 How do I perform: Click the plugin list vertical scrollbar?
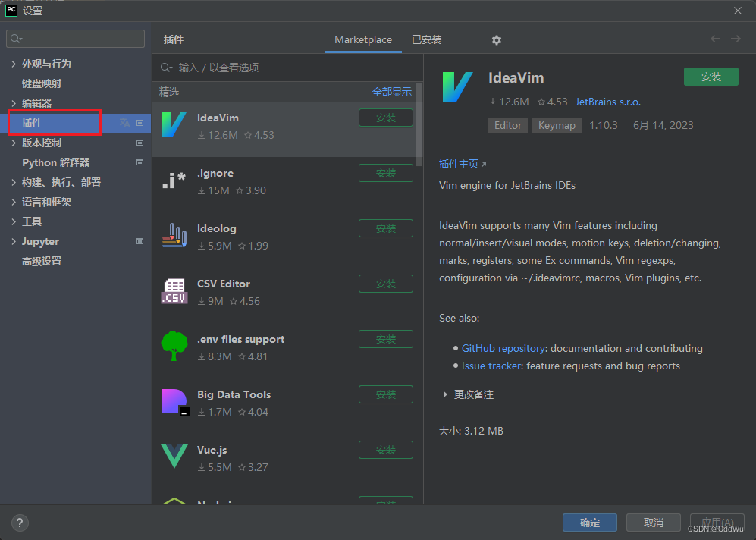click(x=419, y=124)
